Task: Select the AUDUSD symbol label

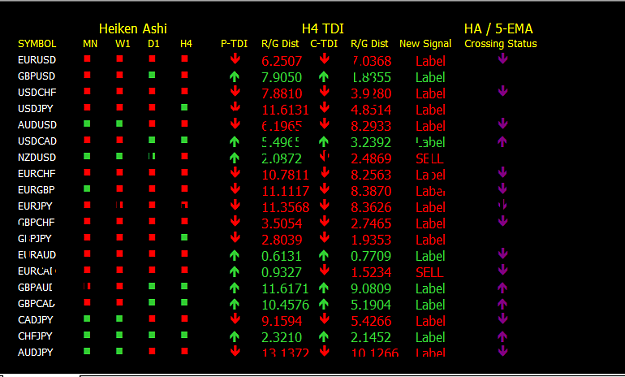Action: click(37, 125)
